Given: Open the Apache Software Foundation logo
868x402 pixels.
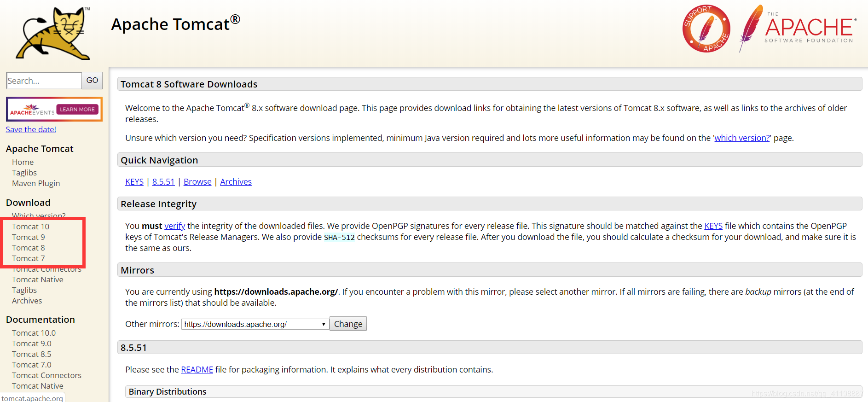Looking at the screenshot, I should (x=798, y=29).
